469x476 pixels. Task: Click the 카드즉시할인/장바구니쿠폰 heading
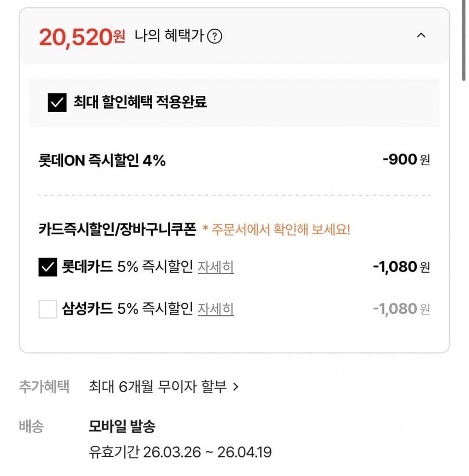pos(117,229)
